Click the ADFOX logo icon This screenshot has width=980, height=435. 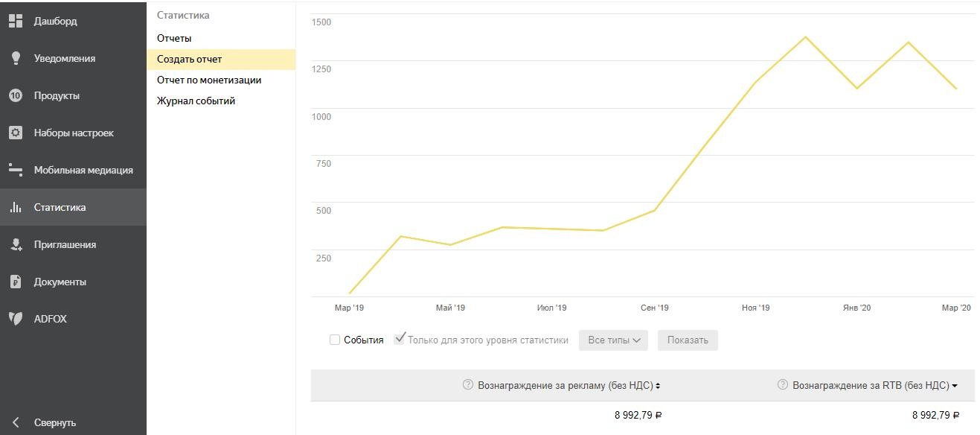[16, 319]
